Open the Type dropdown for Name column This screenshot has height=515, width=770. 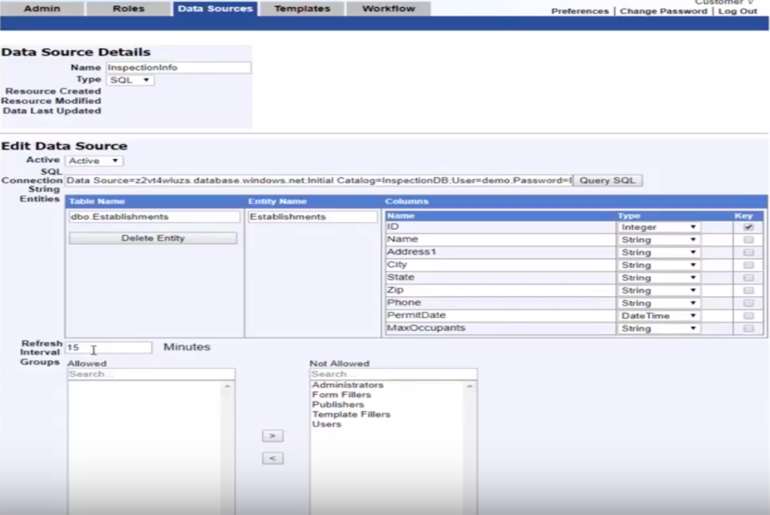(658, 240)
